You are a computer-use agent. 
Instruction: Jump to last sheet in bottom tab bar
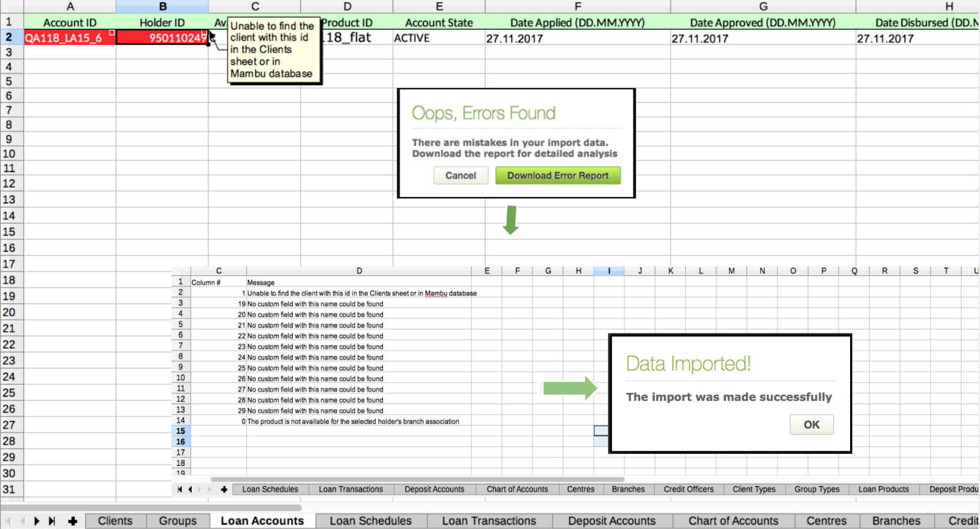coord(52,521)
